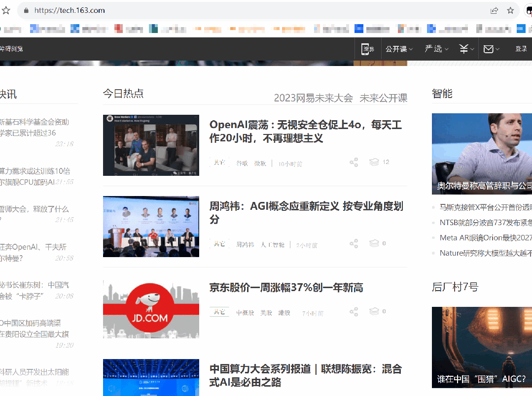Open 马斯克接管X平台 news link
This screenshot has height=396, width=532.
tap(486, 207)
